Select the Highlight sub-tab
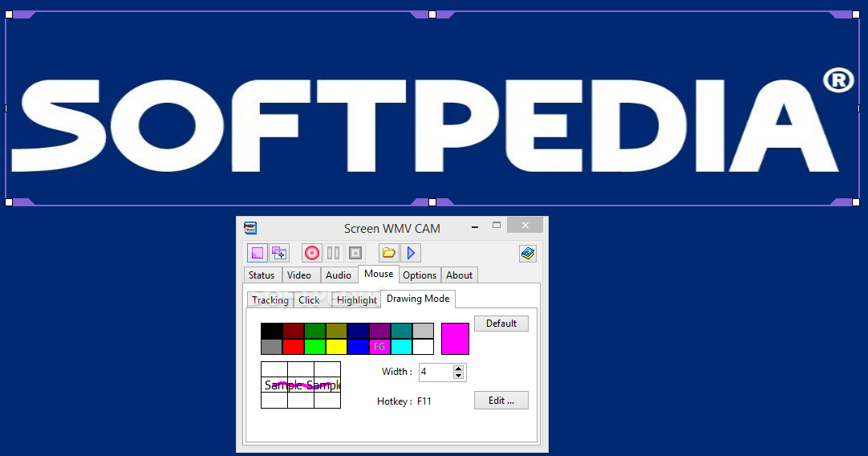This screenshot has height=456, width=868. (x=357, y=300)
